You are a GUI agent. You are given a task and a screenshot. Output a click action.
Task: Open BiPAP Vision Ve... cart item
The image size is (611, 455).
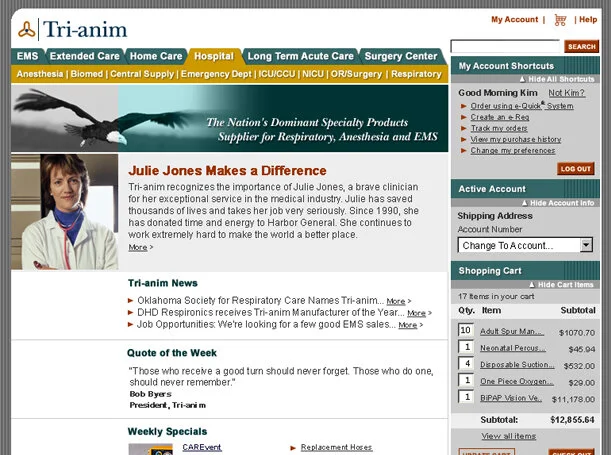point(511,398)
